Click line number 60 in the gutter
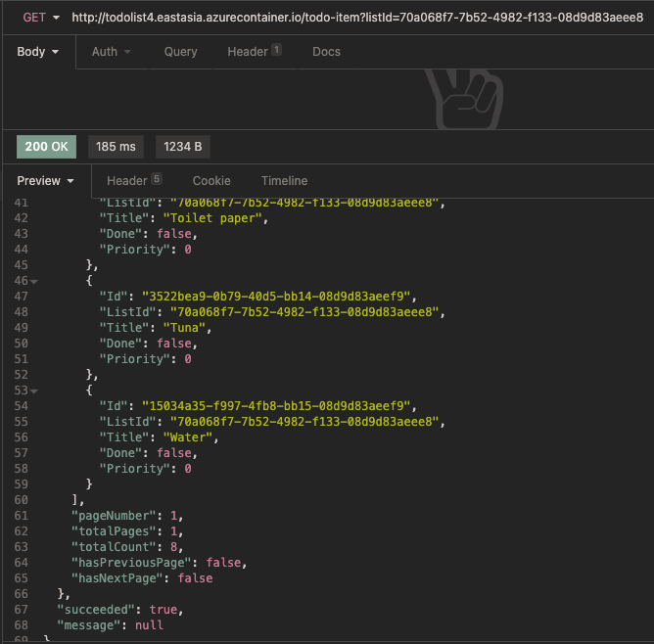The height and width of the screenshot is (644, 654). [x=21, y=500]
